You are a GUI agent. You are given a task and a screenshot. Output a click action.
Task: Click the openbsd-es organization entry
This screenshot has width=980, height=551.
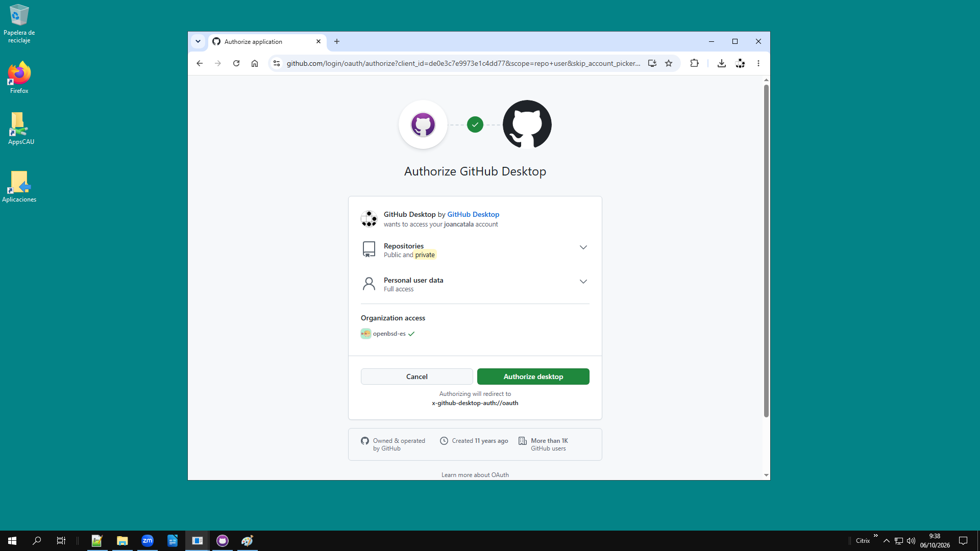[x=388, y=334]
